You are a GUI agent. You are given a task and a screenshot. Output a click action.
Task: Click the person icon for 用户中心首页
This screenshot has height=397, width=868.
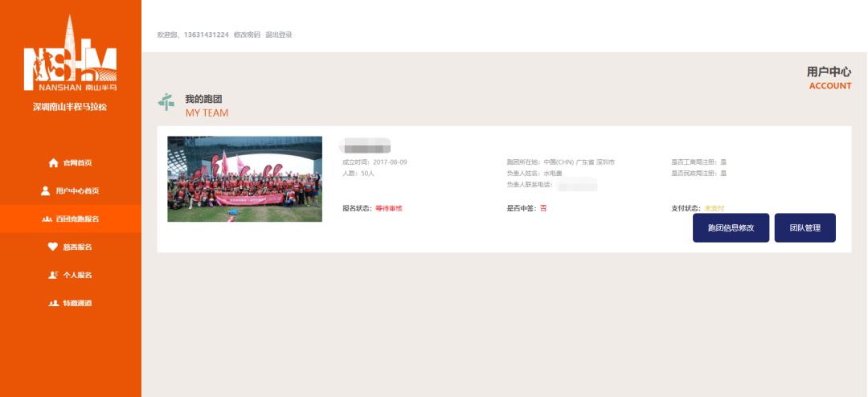tap(45, 190)
